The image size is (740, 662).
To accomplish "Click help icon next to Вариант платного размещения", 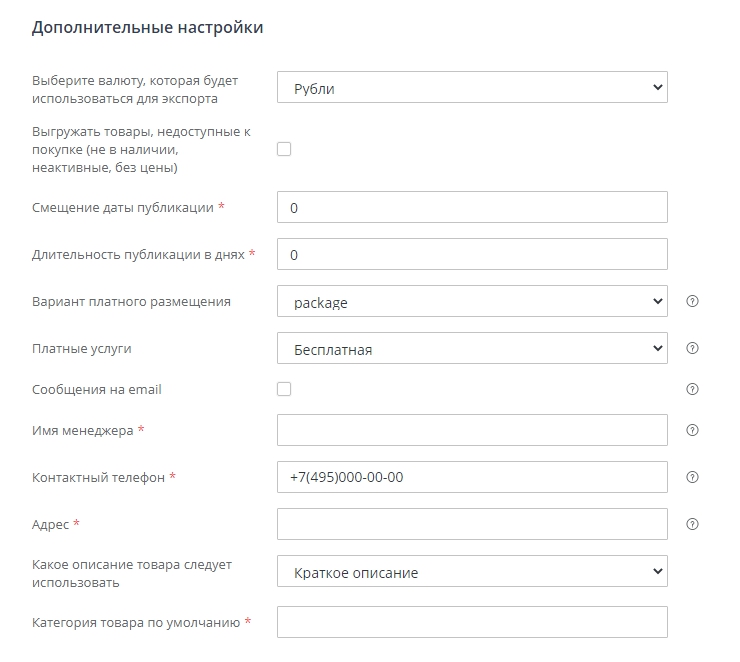I will point(692,301).
